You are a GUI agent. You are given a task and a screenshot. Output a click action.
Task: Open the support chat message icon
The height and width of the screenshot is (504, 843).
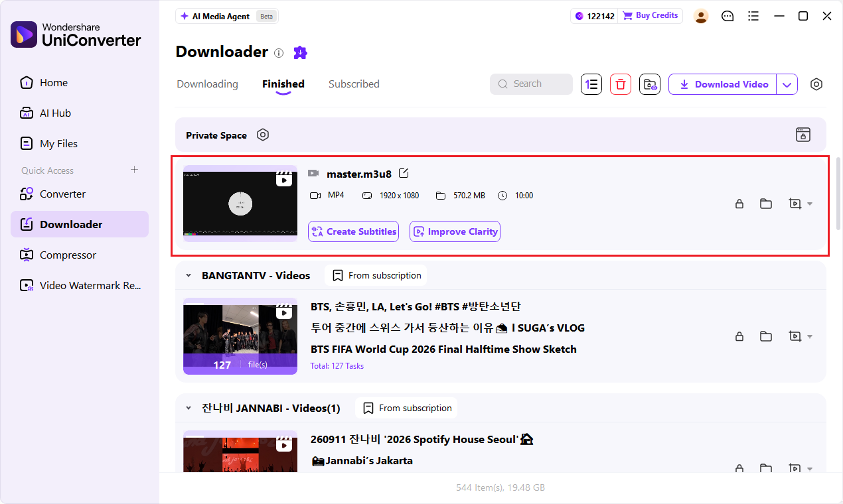click(728, 16)
